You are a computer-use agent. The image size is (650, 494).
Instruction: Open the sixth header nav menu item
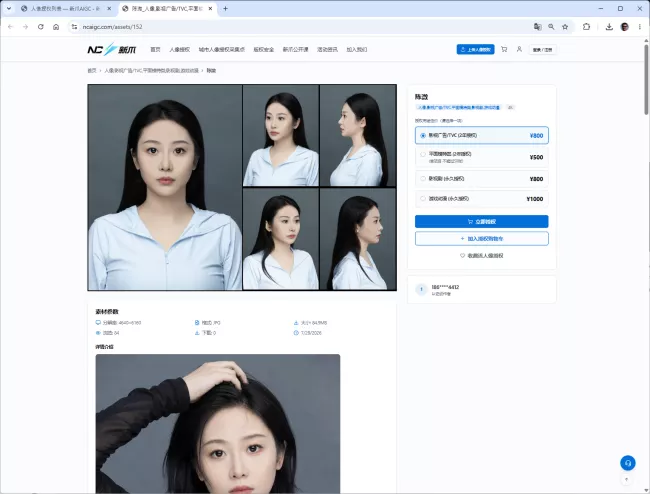tap(327, 49)
